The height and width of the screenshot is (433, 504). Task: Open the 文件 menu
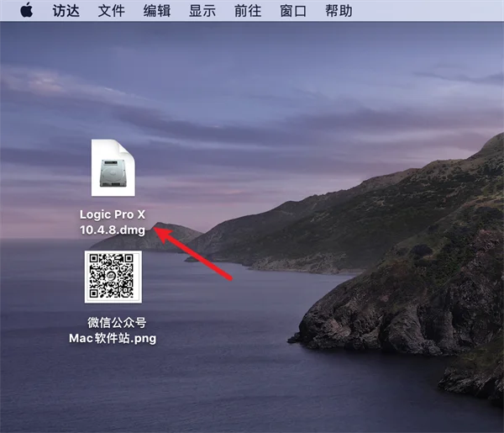coord(112,11)
